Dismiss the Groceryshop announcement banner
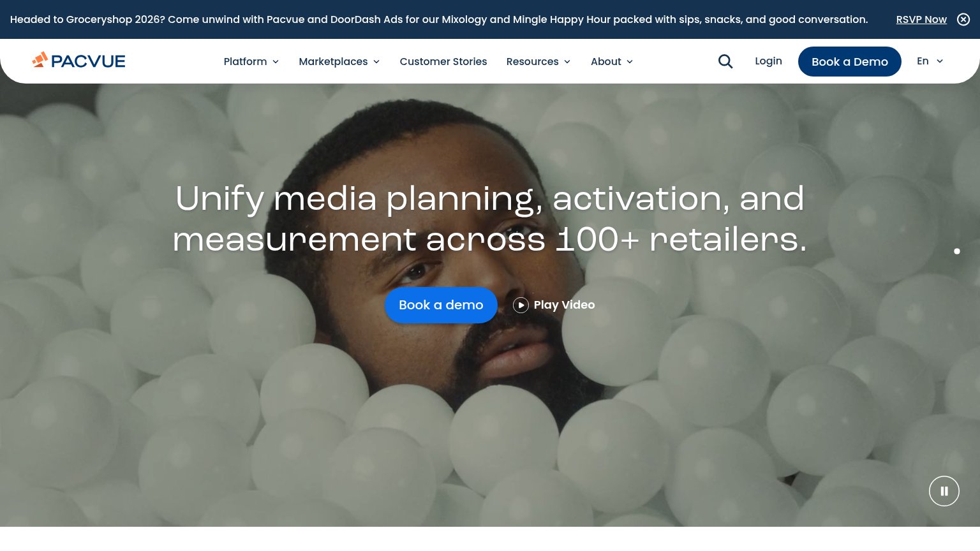Image resolution: width=980 pixels, height=551 pixels. [x=963, y=19]
